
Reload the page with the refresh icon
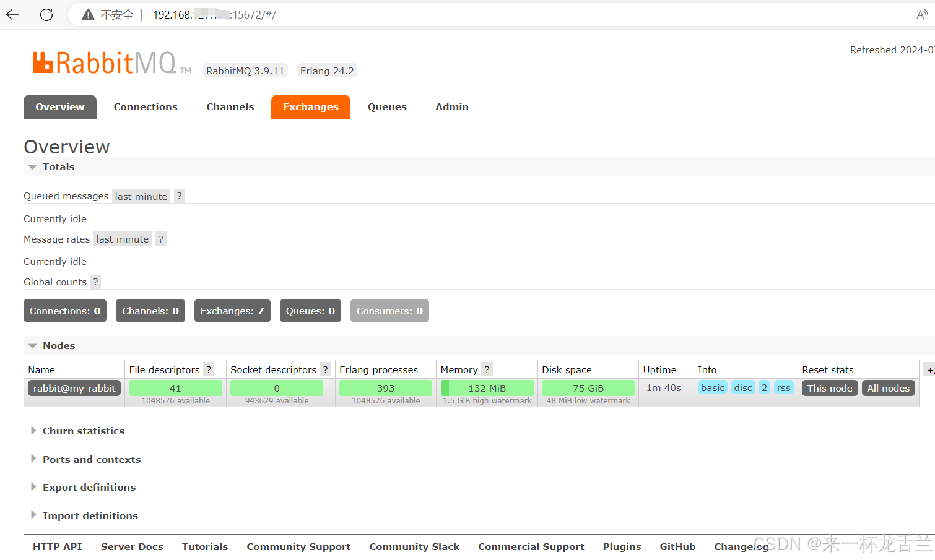[x=46, y=14]
